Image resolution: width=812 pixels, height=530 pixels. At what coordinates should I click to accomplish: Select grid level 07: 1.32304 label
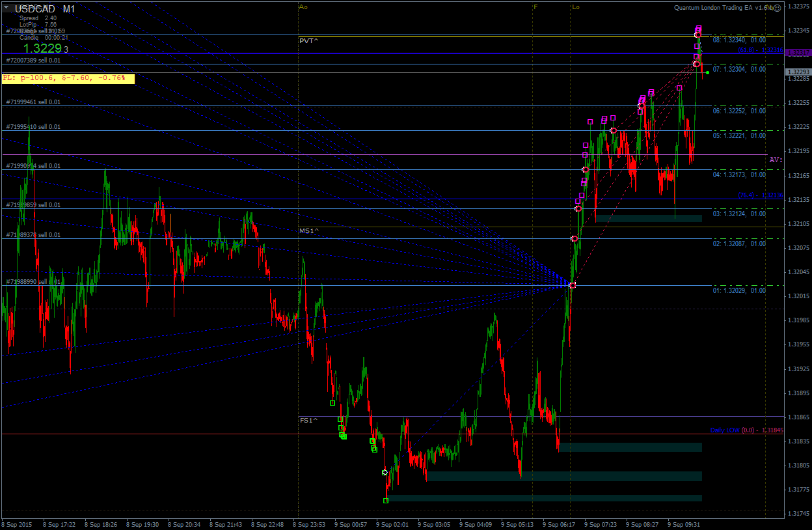coord(739,69)
